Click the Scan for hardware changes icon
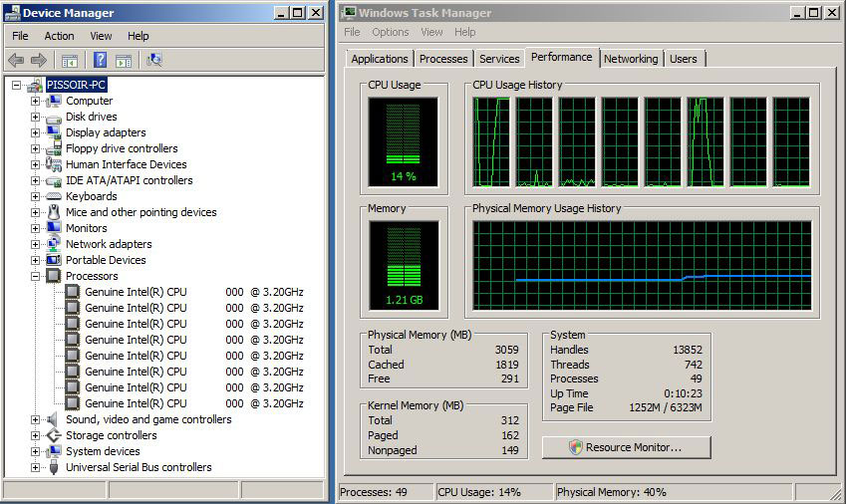 [154, 60]
